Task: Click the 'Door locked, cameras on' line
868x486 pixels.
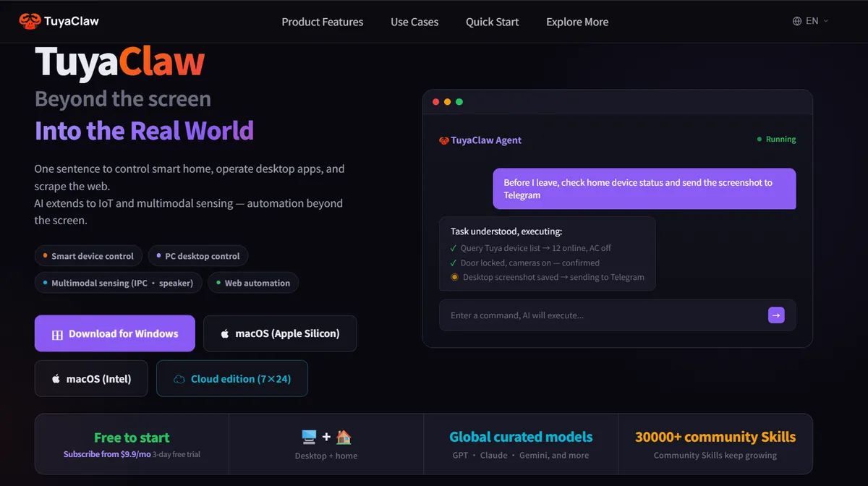Action: pos(525,263)
